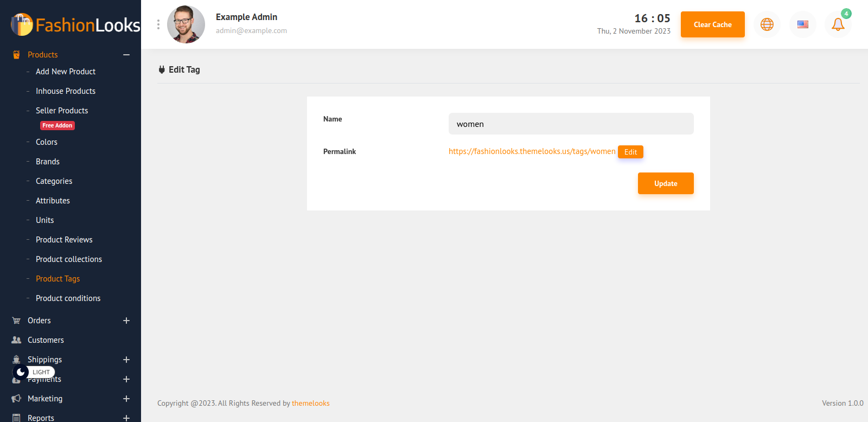Image resolution: width=868 pixels, height=422 pixels.
Task: Open Product Tags in sidebar
Action: pyautogui.click(x=58, y=279)
